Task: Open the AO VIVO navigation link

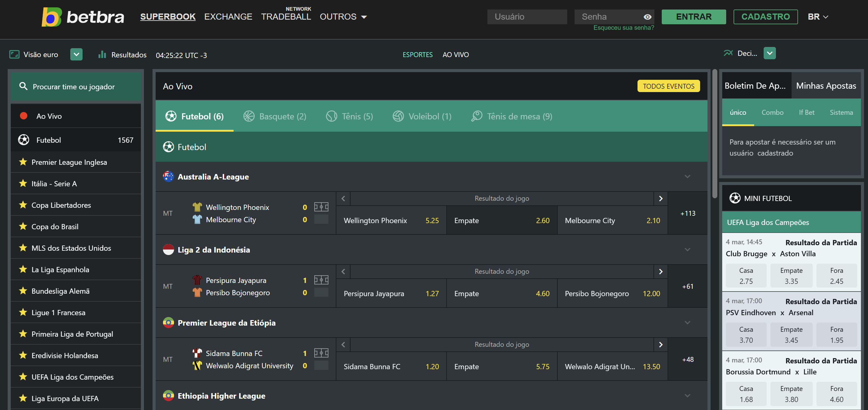Action: coord(455,55)
